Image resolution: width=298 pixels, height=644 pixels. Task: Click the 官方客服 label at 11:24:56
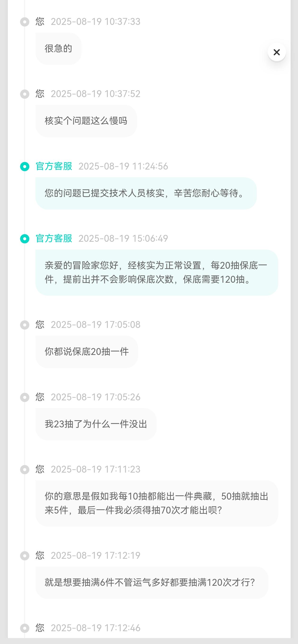[x=54, y=166]
